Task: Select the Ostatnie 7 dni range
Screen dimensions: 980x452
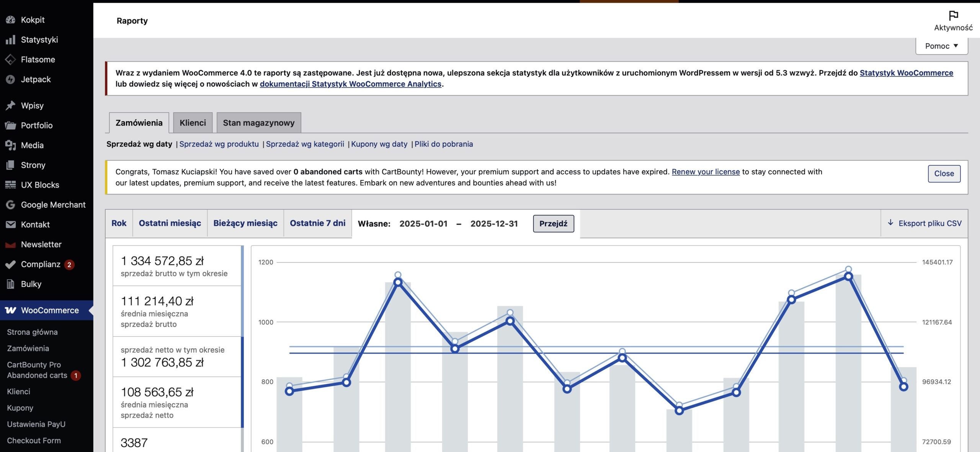Action: 317,223
